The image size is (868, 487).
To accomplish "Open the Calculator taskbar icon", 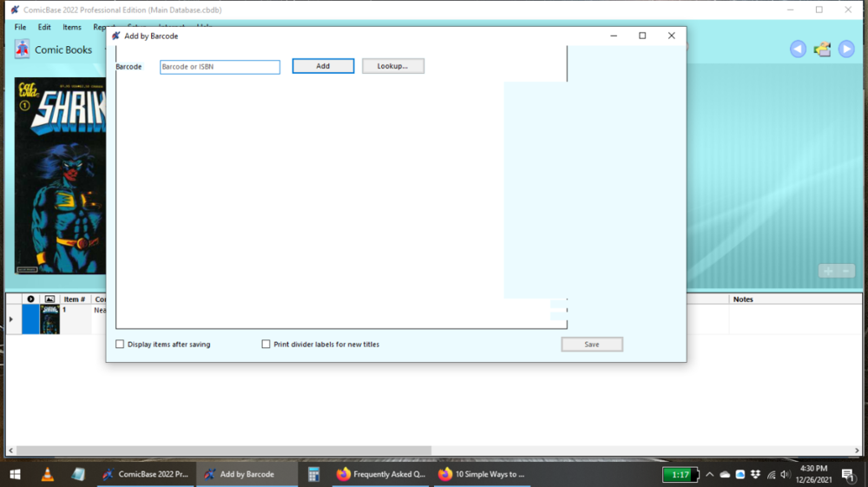I will pos(313,474).
